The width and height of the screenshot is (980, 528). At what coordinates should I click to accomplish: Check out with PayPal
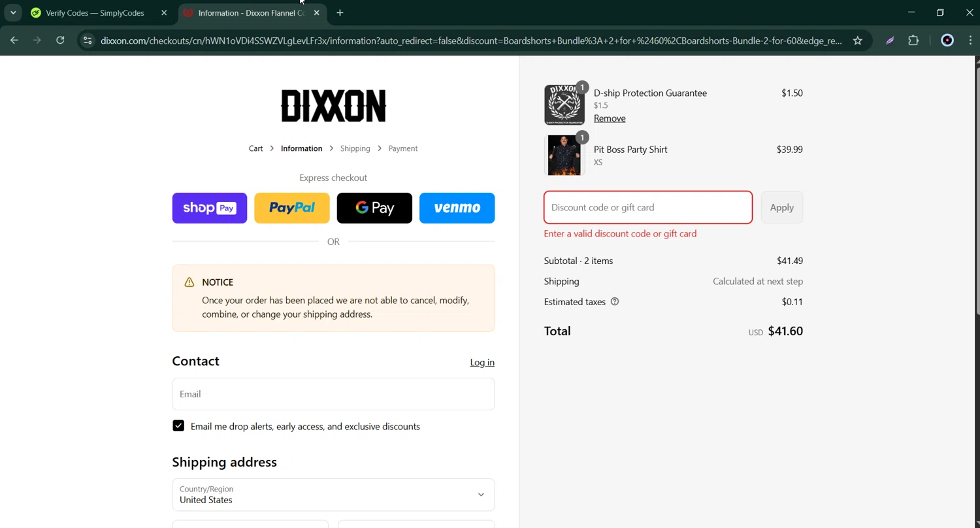point(292,208)
